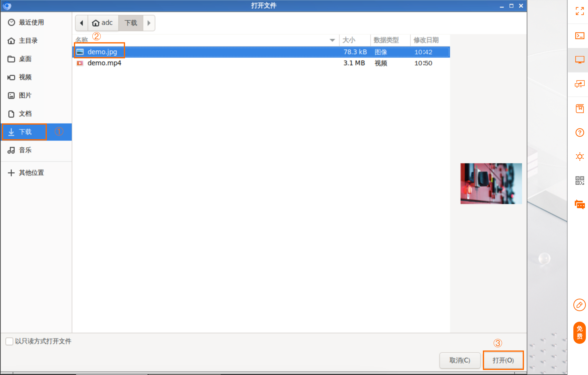Click the adc home path button
The width and height of the screenshot is (588, 375).
[x=103, y=23]
